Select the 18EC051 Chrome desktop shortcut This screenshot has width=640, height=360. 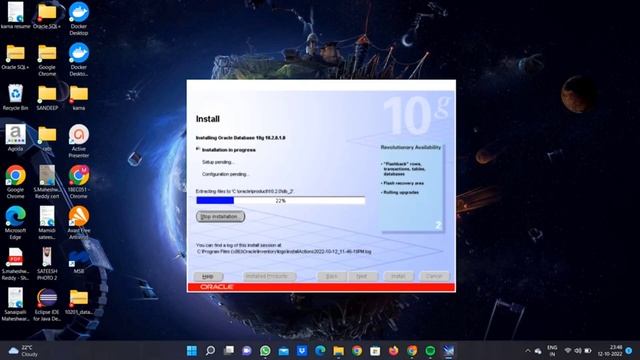click(79, 182)
